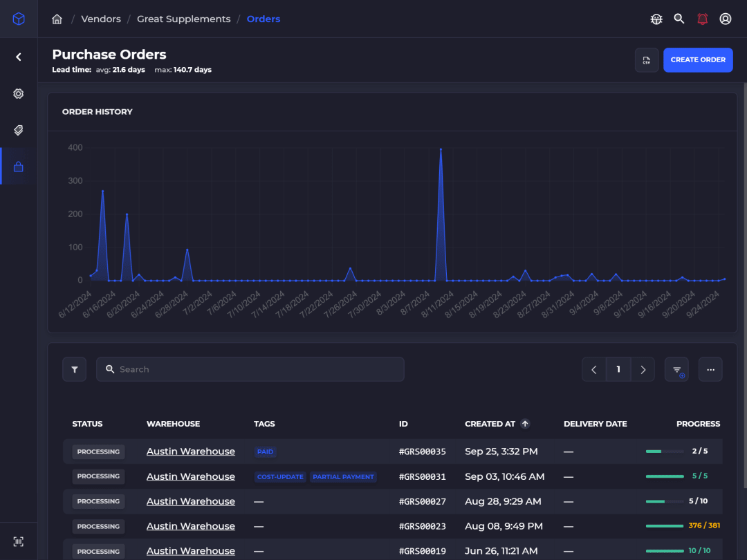Go to next page of orders

pos(643,369)
